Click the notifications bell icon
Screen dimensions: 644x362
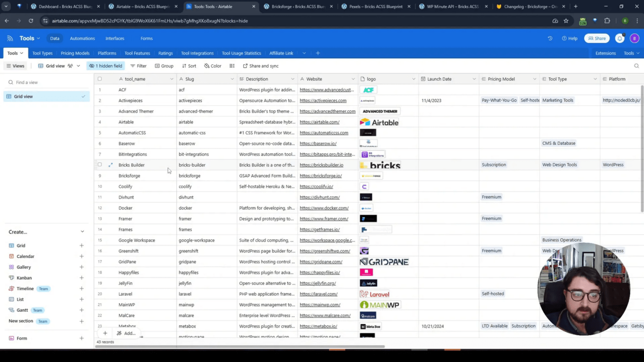(x=619, y=38)
